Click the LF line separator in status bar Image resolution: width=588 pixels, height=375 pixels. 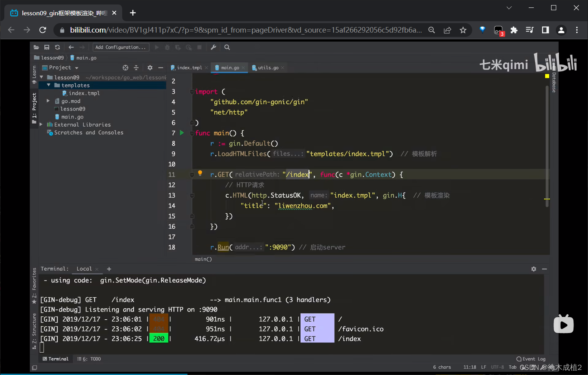tap(484, 367)
